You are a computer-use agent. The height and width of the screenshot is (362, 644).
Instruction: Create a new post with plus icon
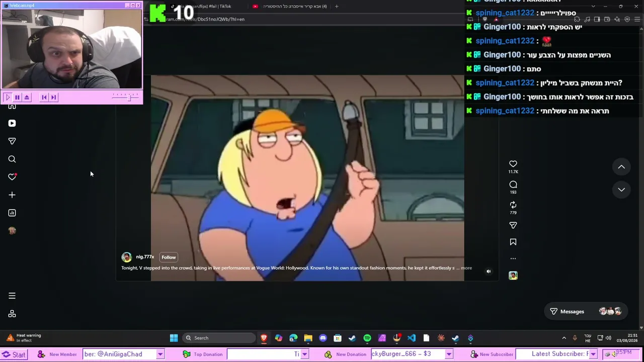point(12,195)
